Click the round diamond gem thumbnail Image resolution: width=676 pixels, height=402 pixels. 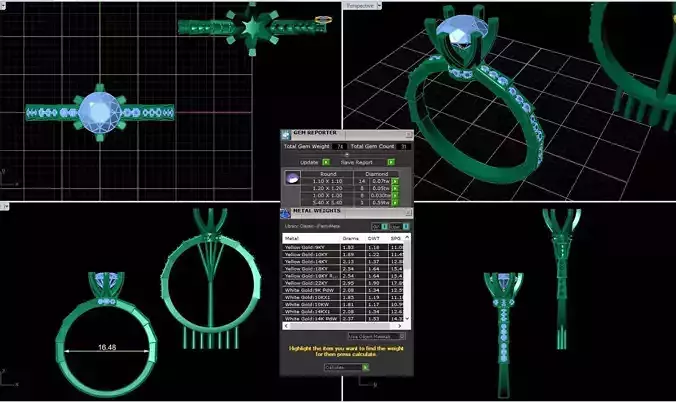tap(292, 178)
